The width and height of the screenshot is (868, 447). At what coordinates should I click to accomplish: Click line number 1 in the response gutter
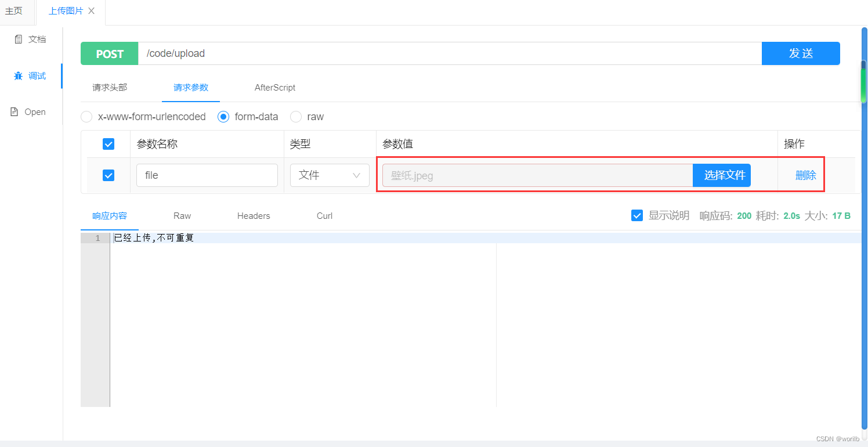click(97, 238)
